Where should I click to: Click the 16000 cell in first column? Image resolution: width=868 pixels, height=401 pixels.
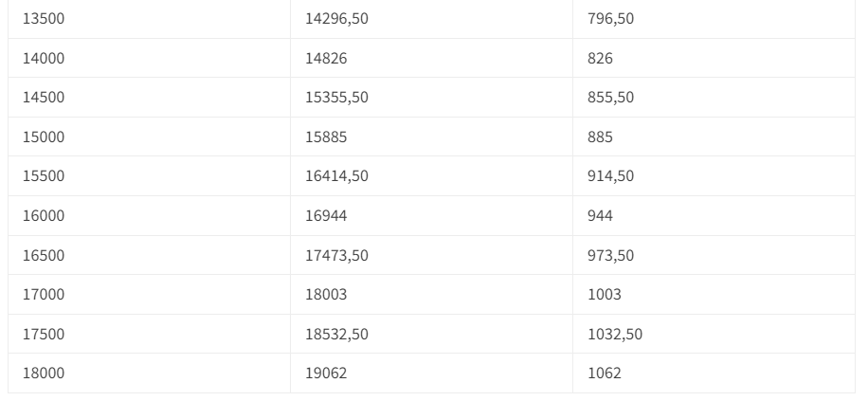44,216
